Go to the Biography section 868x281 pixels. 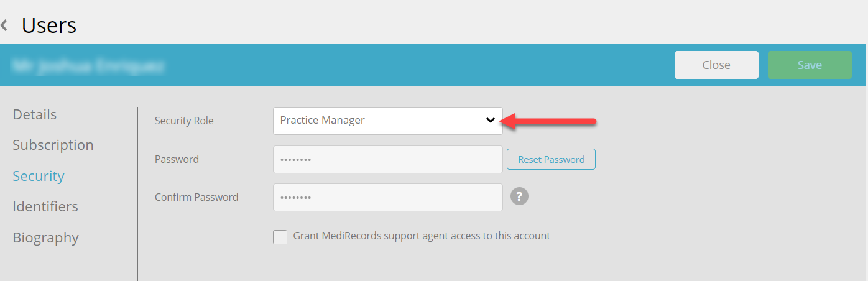point(45,237)
